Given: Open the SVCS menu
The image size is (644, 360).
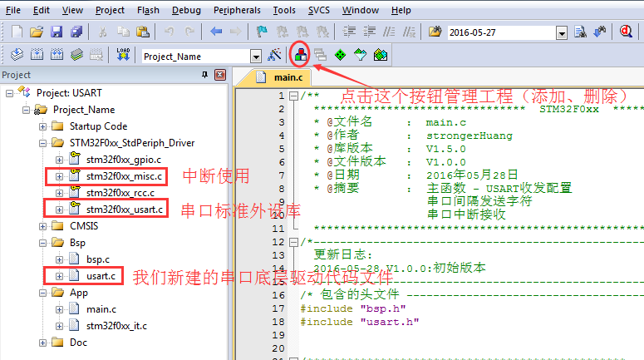Looking at the screenshot, I should point(319,10).
